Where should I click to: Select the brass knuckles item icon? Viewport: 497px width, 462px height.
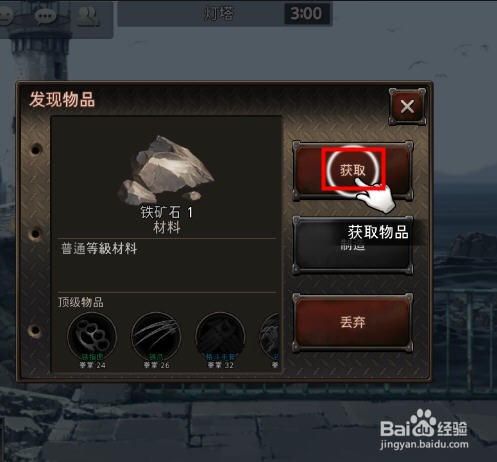point(92,336)
